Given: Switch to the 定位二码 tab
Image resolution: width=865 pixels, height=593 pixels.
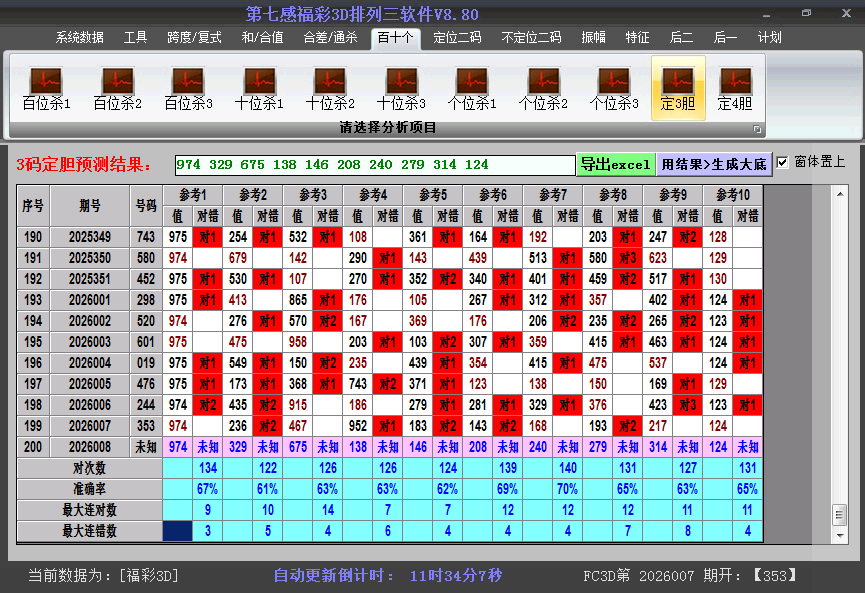Looking at the screenshot, I should [457, 38].
